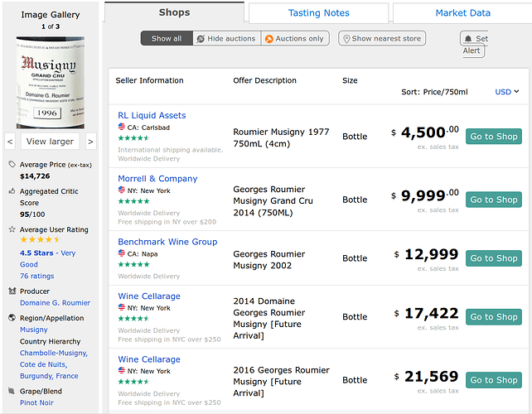Click the user rating stars in sidebar
This screenshot has width=532, height=414.
[x=38, y=241]
